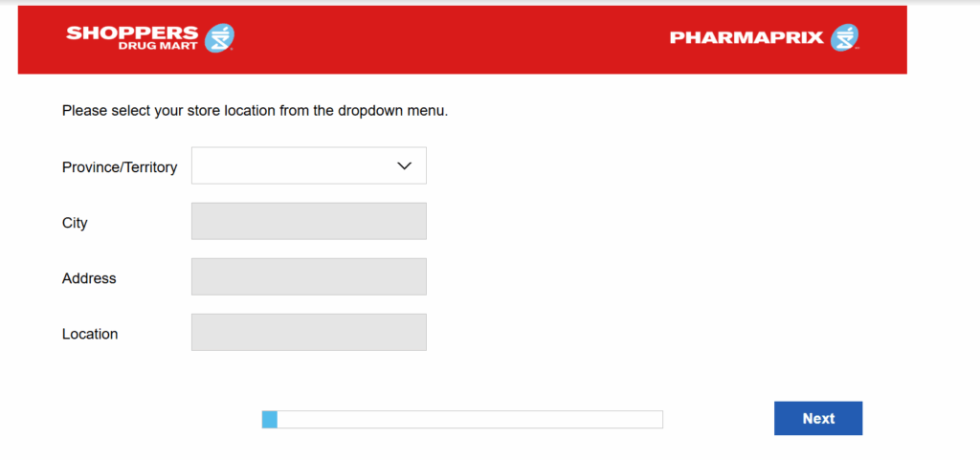The image size is (980, 460).
Task: Click the Province/Territory label
Action: click(120, 167)
